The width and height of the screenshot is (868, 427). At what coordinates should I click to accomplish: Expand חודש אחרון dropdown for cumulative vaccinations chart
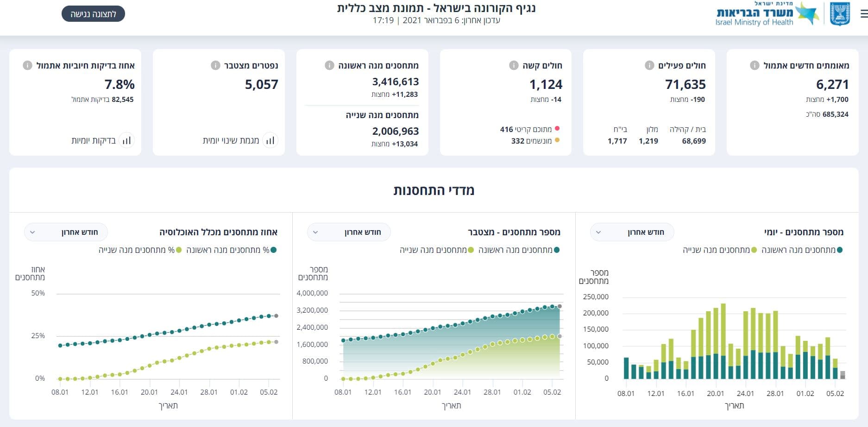[x=349, y=232]
